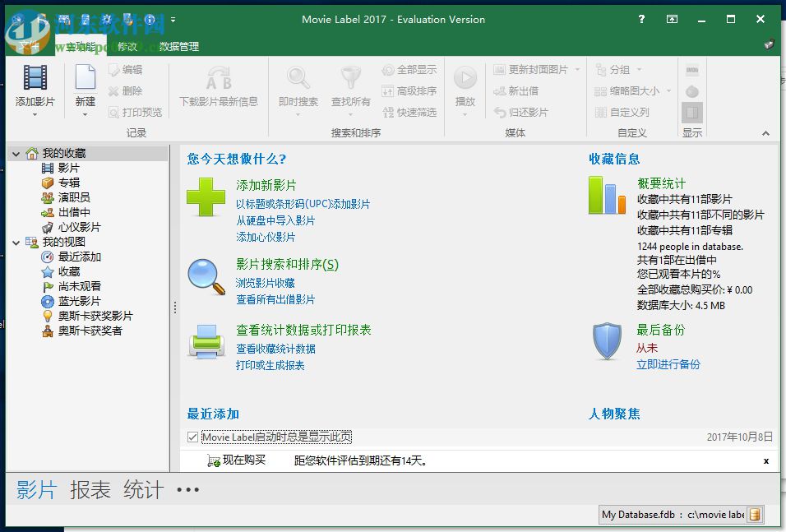Click the 查看收藏统计数据 link
The width and height of the screenshot is (786, 532).
[275, 349]
